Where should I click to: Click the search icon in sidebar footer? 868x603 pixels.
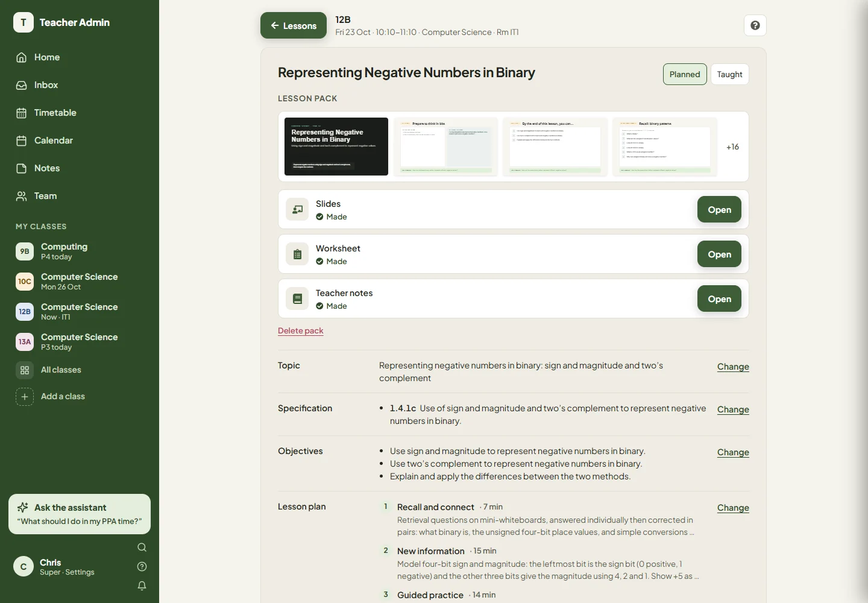click(x=142, y=548)
